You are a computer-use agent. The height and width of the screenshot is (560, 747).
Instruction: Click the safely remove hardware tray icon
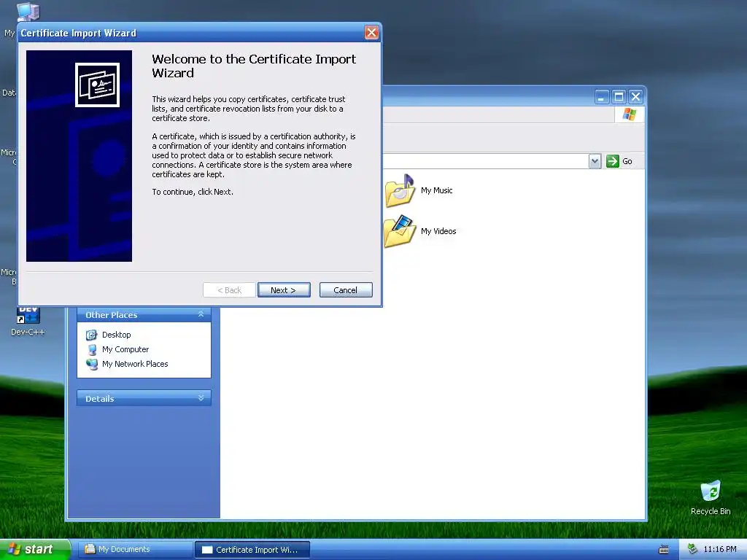(x=692, y=550)
